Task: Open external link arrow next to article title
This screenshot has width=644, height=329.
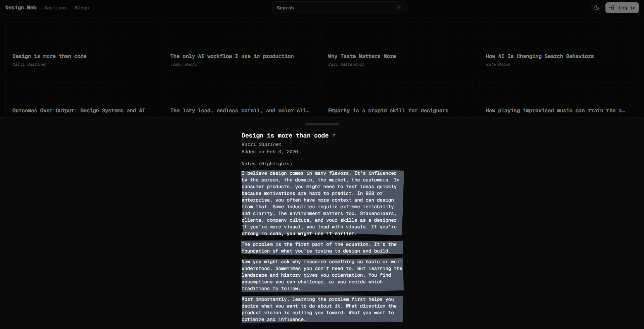Action: click(334, 135)
